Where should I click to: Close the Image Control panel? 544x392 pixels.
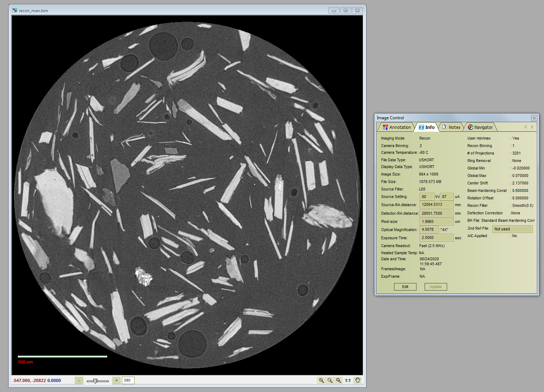coord(534,118)
